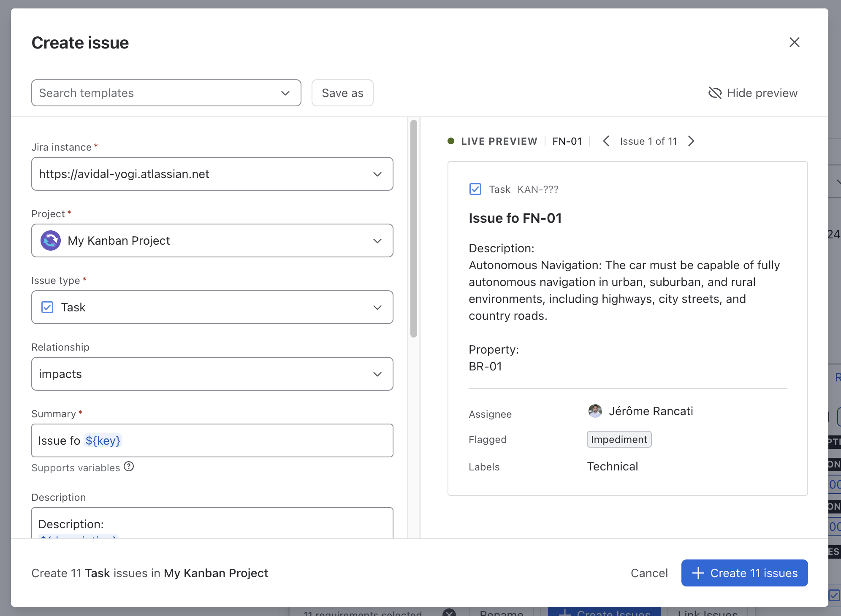Click the My Kanban Project avatar icon
This screenshot has height=616, width=841.
[51, 240]
